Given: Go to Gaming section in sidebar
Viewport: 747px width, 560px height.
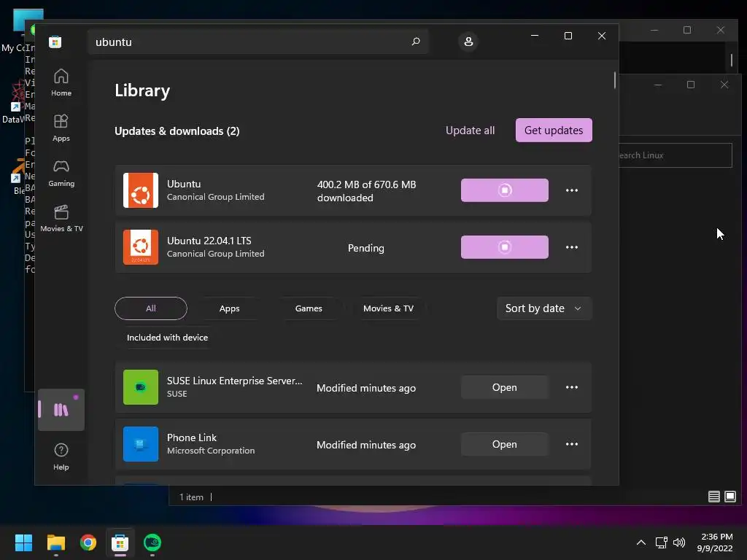Looking at the screenshot, I should click(61, 173).
